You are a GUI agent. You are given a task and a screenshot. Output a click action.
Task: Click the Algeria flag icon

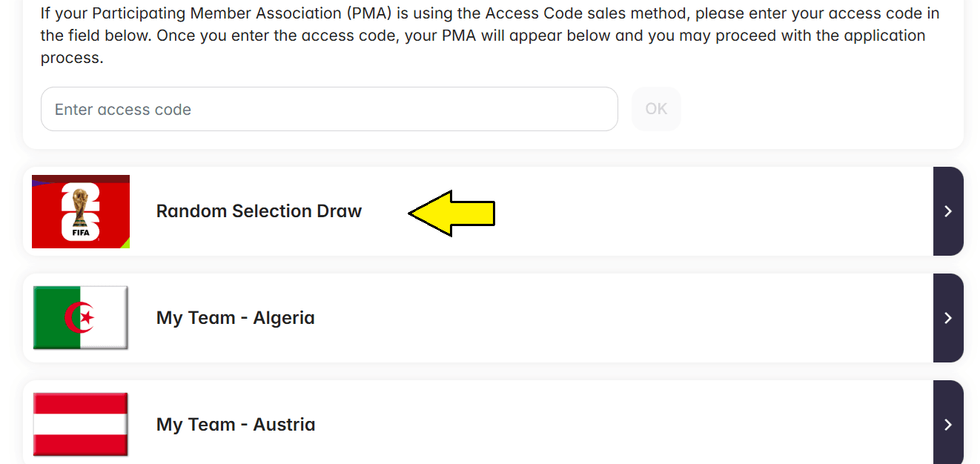tap(81, 318)
